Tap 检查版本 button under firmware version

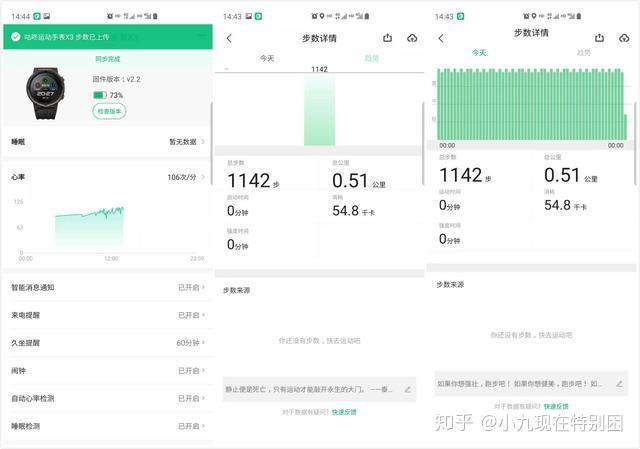[x=109, y=111]
